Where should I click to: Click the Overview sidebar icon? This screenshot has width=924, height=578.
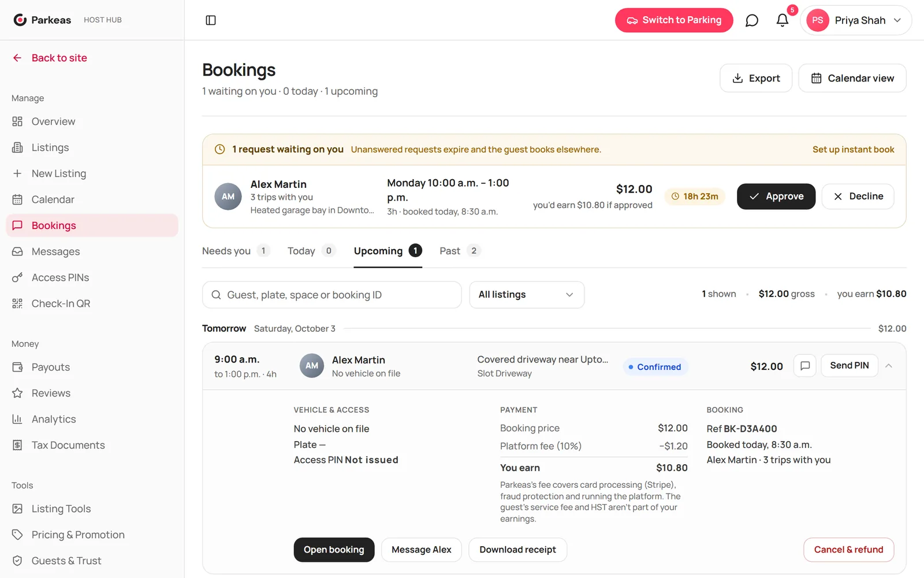pos(17,121)
